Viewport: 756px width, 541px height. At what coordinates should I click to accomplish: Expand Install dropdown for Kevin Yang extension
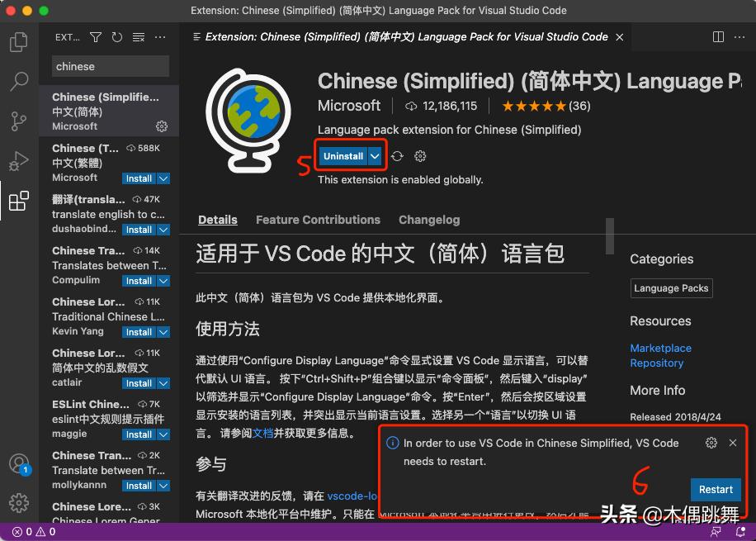click(164, 332)
